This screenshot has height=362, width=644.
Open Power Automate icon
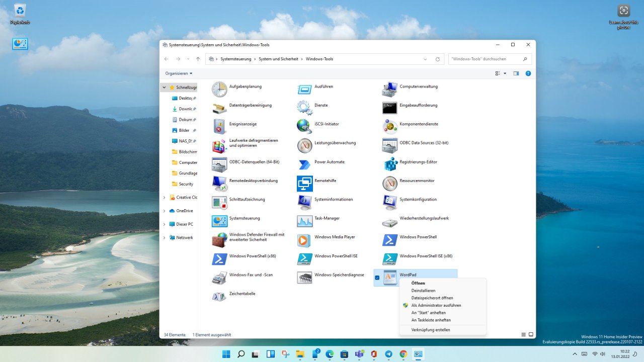[x=304, y=164]
